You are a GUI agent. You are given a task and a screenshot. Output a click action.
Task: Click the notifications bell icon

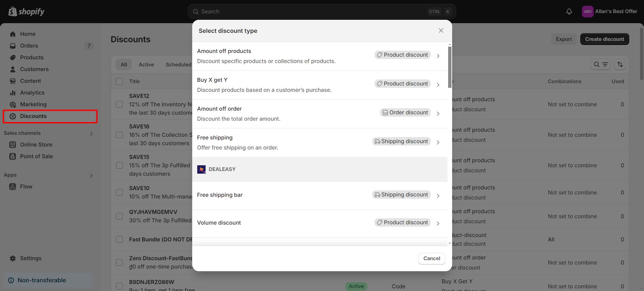569,12
